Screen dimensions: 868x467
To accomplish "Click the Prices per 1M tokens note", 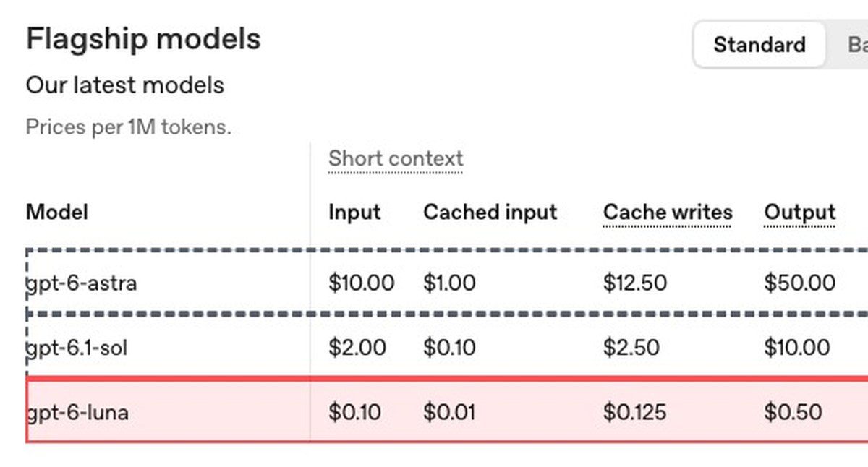I will pos(129,128).
